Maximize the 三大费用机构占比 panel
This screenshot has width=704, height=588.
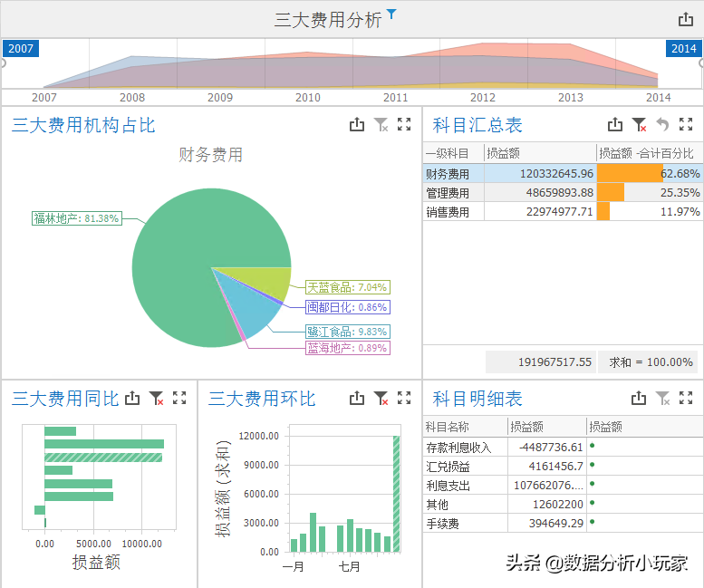point(404,125)
